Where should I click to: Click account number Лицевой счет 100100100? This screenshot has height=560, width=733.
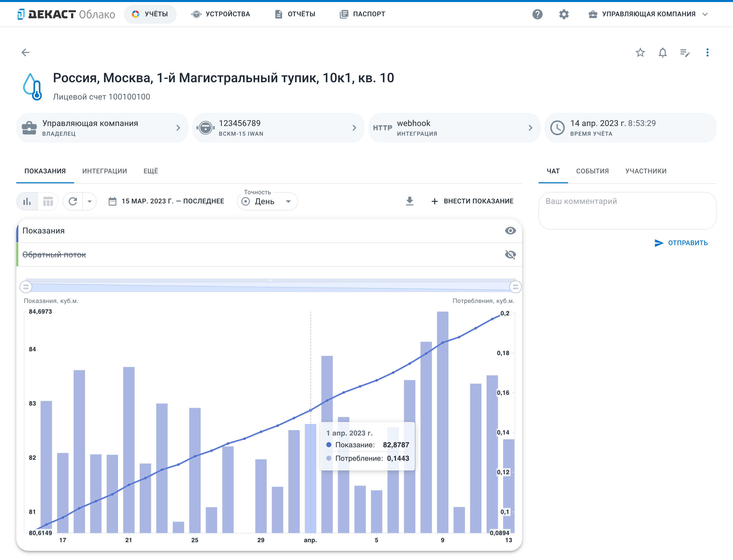pos(101,97)
